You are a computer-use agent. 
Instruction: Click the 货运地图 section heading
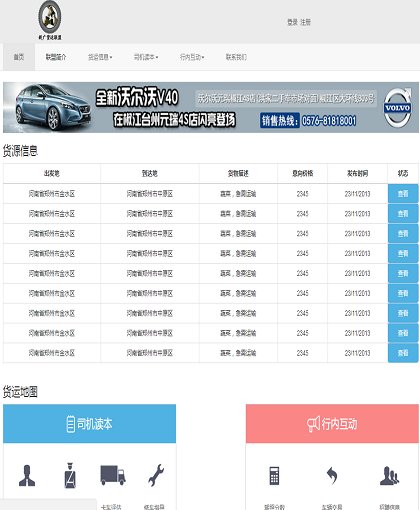point(20,392)
